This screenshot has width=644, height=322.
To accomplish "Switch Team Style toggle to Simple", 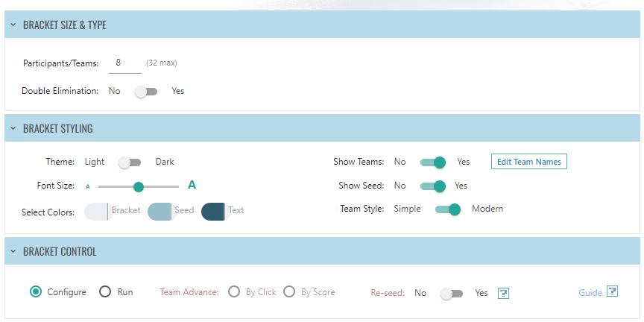I will tap(448, 209).
